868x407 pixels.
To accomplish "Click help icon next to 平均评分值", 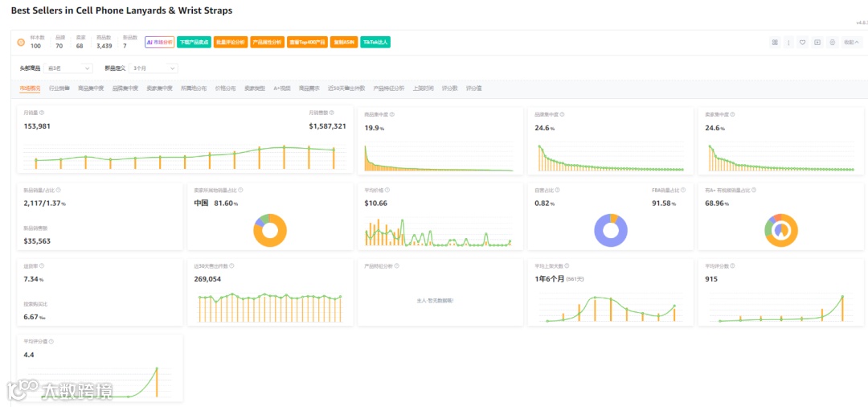I will coord(51,342).
